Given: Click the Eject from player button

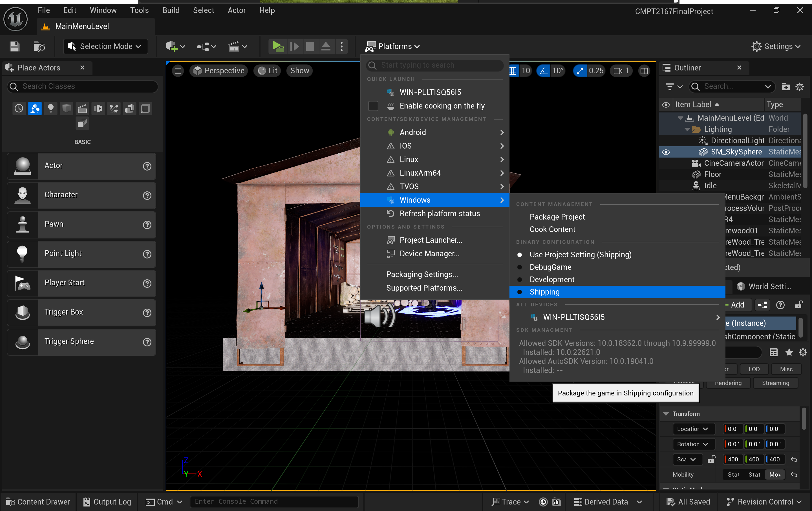Looking at the screenshot, I should [326, 46].
